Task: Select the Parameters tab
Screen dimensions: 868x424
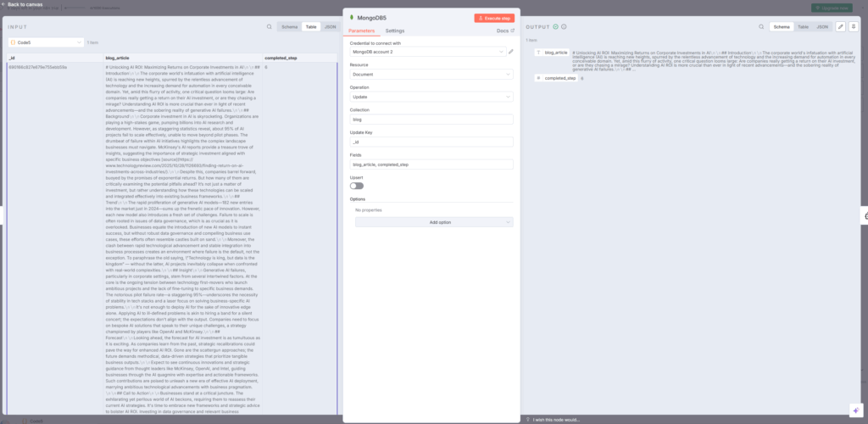Action: coord(362,31)
